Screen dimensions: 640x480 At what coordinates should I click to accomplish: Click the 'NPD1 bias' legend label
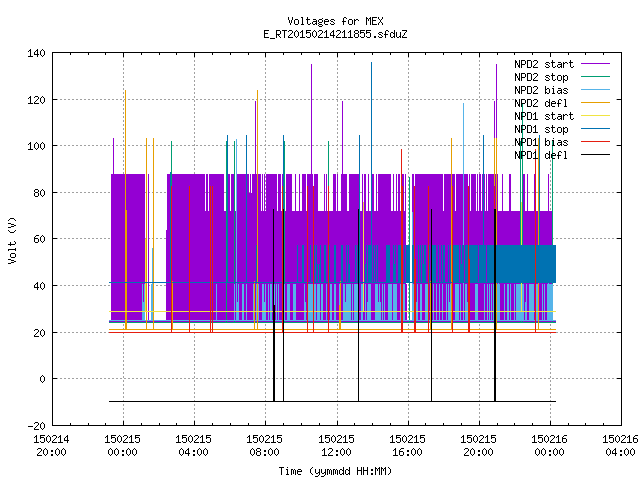click(x=541, y=142)
